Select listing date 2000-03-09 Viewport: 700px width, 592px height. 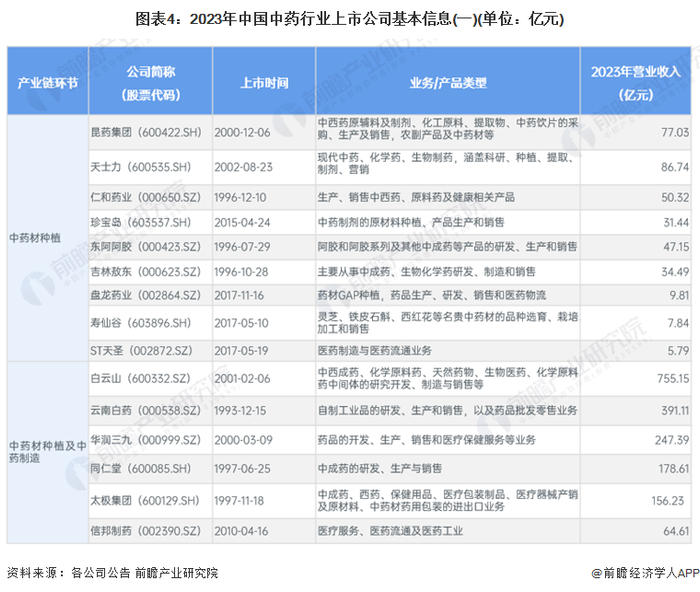click(x=243, y=440)
